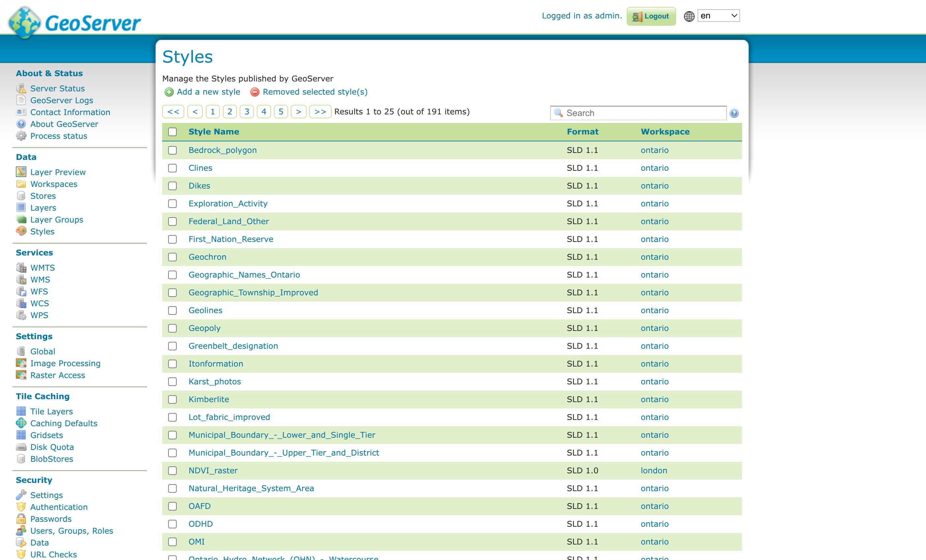
Task: Open the Image Processing settings
Action: [x=65, y=364]
